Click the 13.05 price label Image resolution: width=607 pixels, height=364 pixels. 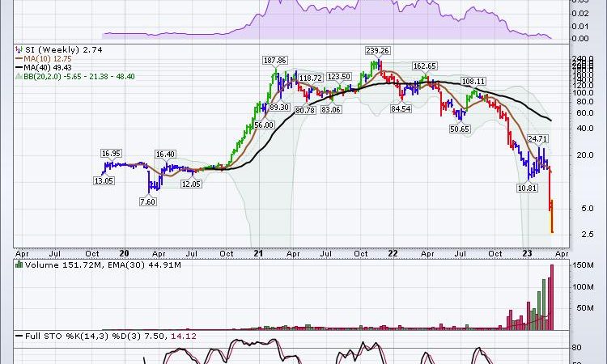(104, 180)
